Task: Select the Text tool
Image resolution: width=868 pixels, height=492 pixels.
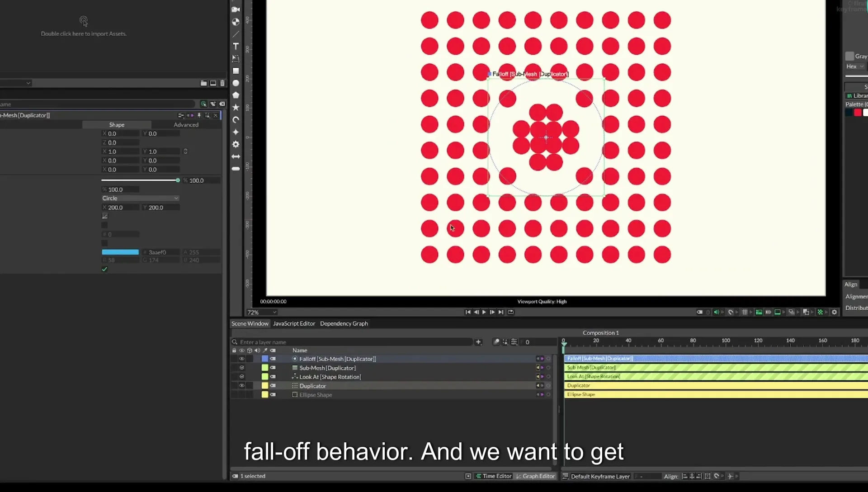Action: tap(236, 46)
